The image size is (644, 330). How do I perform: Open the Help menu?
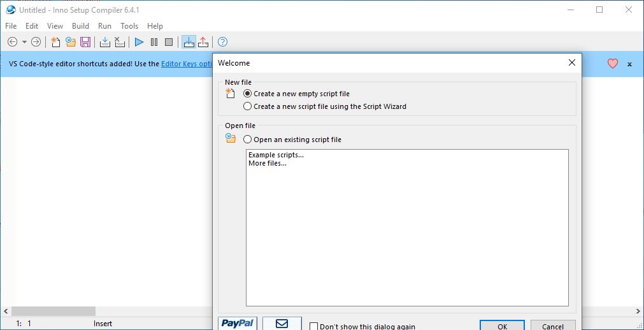click(155, 26)
